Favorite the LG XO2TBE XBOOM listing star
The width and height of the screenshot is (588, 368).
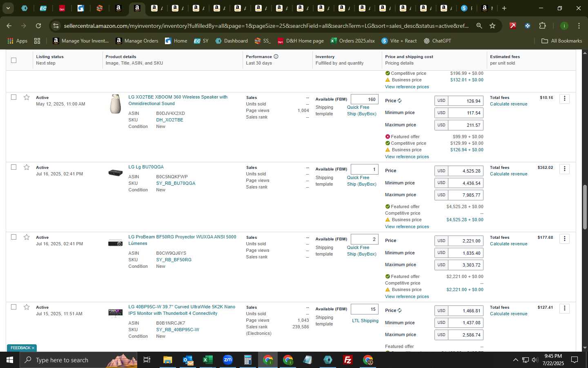(x=27, y=97)
